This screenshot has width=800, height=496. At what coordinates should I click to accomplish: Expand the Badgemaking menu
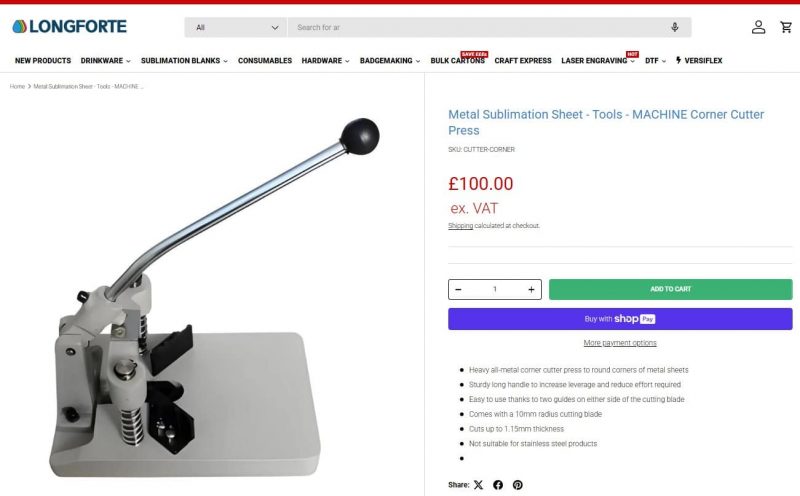[x=390, y=60]
